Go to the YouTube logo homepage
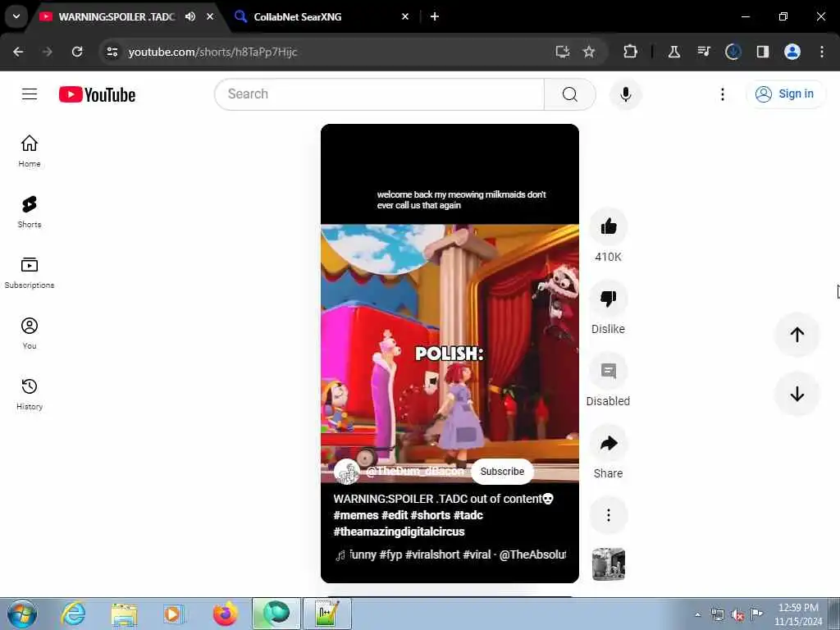The image size is (840, 630). [x=97, y=94]
